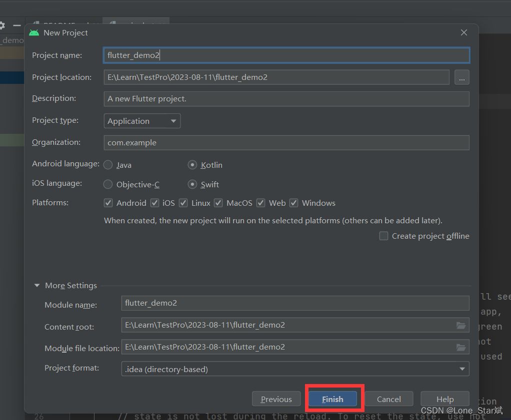This screenshot has height=420, width=511.
Task: Uncheck the iOS platform checkbox
Action: pyautogui.click(x=154, y=203)
